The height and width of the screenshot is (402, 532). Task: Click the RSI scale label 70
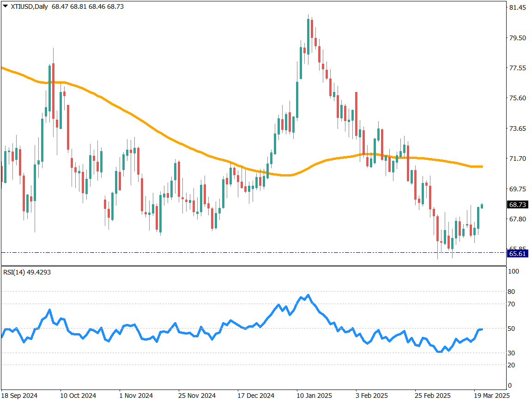tap(511, 304)
